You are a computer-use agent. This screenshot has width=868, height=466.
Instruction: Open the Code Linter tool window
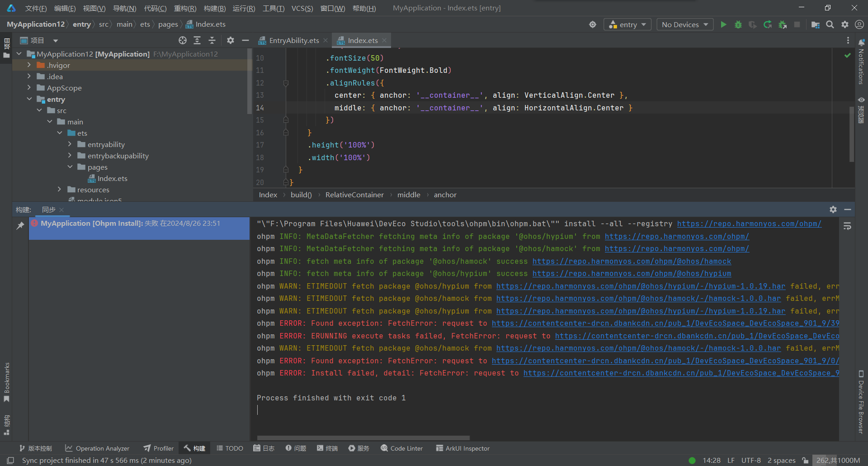(x=402, y=448)
